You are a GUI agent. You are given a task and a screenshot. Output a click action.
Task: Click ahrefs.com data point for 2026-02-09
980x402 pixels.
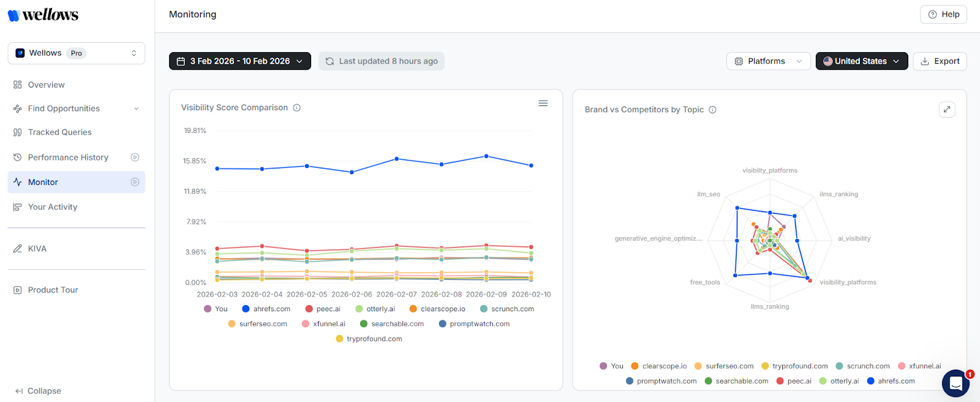click(x=486, y=156)
